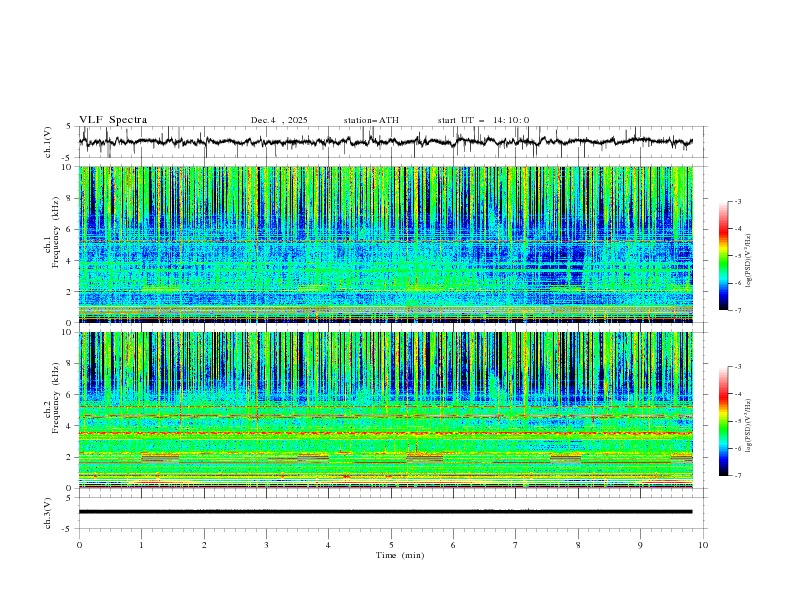Click the "1" tick on the Time axis
The width and height of the screenshot is (792, 612).
pyautogui.click(x=141, y=545)
